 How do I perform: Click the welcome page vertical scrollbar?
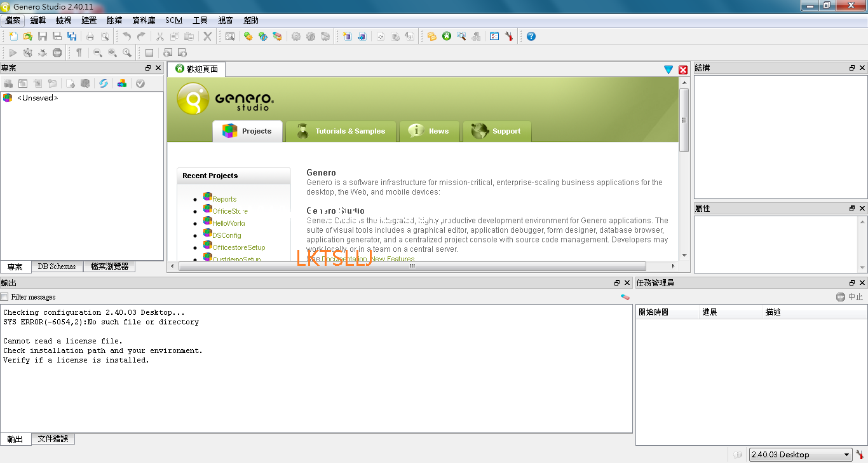(x=684, y=120)
